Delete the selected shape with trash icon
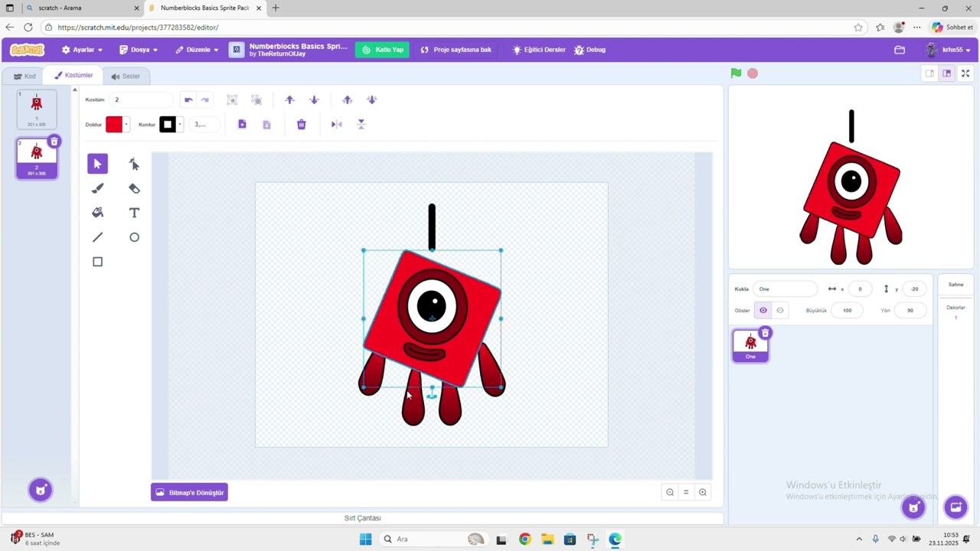The width and height of the screenshot is (980, 551). click(302, 124)
